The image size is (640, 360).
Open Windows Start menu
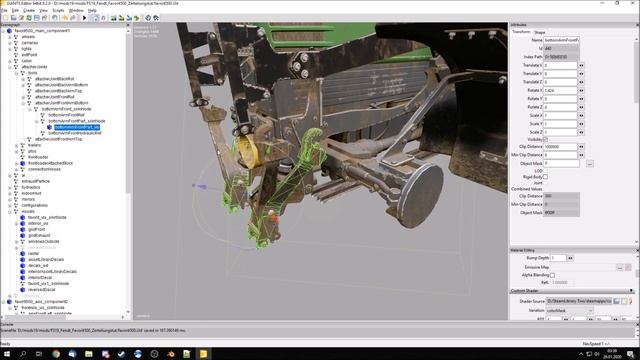tap(7, 354)
